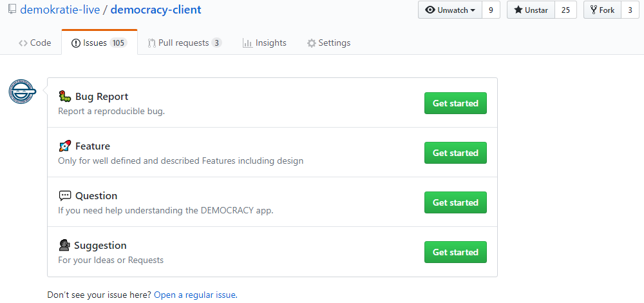The height and width of the screenshot is (303, 644).
Task: Get started with a Feature request
Action: (455, 153)
